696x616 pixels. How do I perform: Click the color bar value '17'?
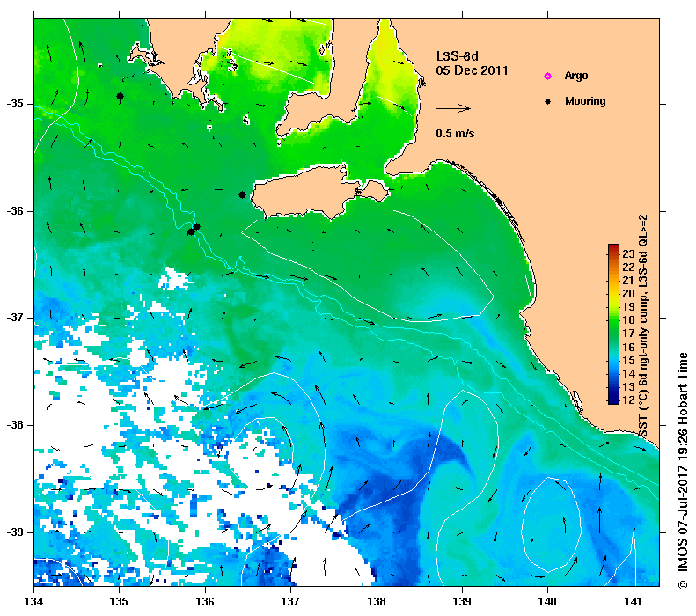point(628,334)
